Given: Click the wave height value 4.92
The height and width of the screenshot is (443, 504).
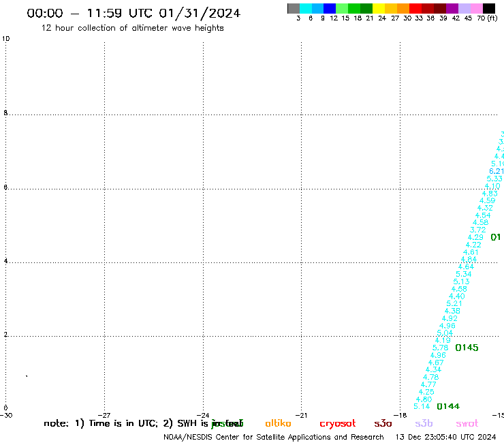Looking at the screenshot, I should [450, 318].
